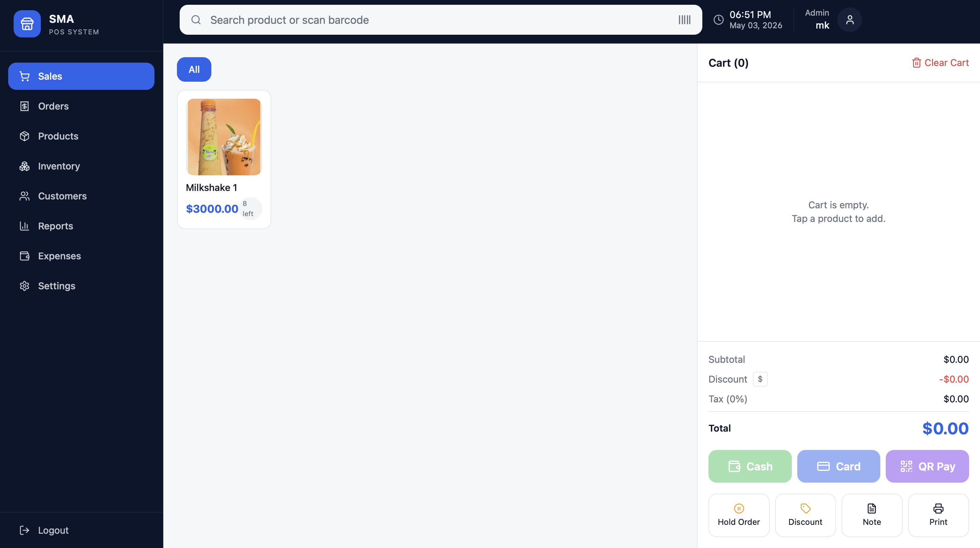
Task: Click the Milkshake 1 product name
Action: click(212, 188)
